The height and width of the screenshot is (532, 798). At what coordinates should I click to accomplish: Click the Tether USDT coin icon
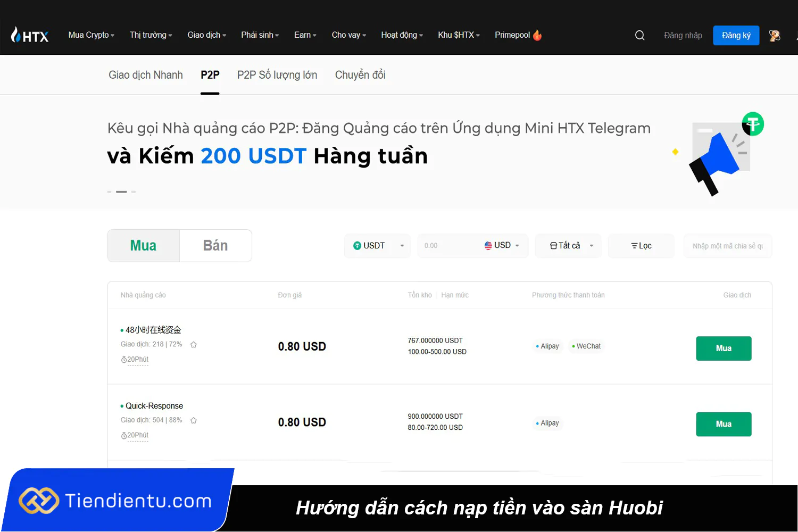tap(357, 246)
